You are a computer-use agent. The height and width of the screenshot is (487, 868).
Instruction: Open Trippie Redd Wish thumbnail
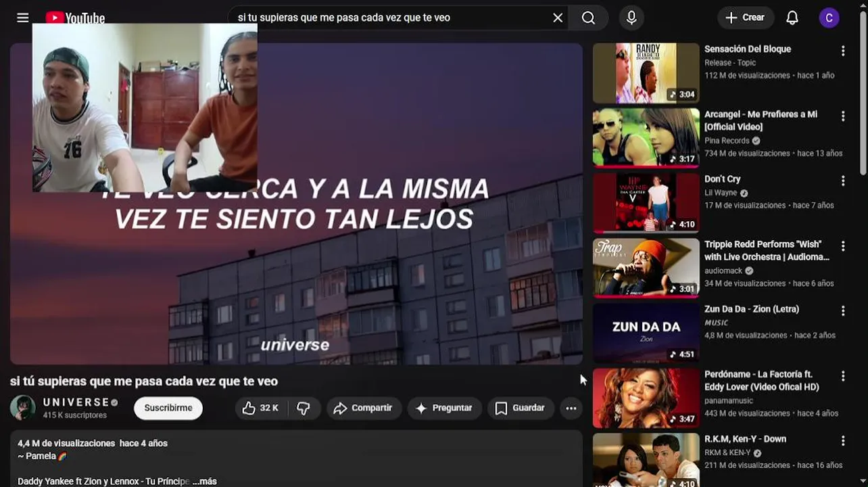click(646, 268)
